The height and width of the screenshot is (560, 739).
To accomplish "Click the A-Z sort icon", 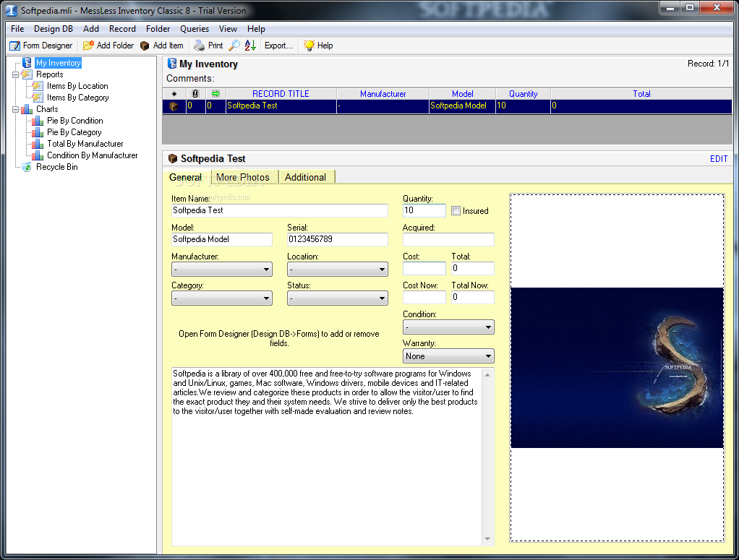I will click(250, 46).
